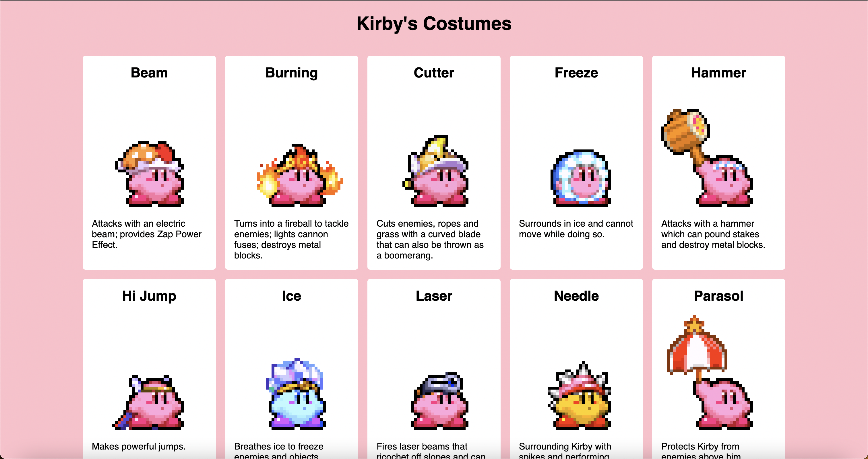868x459 pixels.
Task: Click the blue Ice Kirby sprite
Action: pos(296,394)
